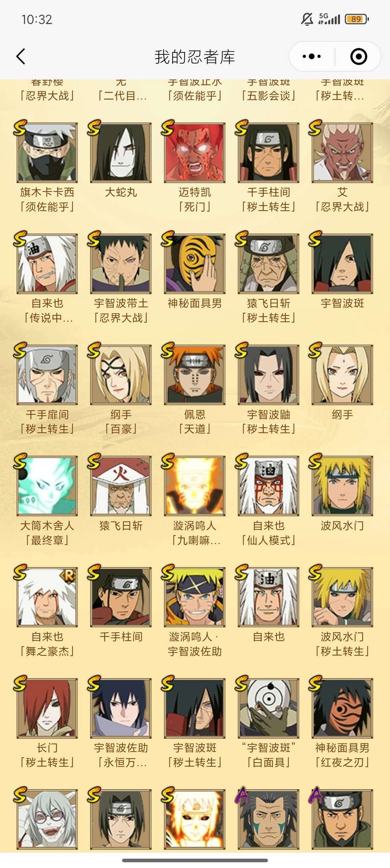Tap the 宇智波带土「忍界大战」name label

point(121,311)
